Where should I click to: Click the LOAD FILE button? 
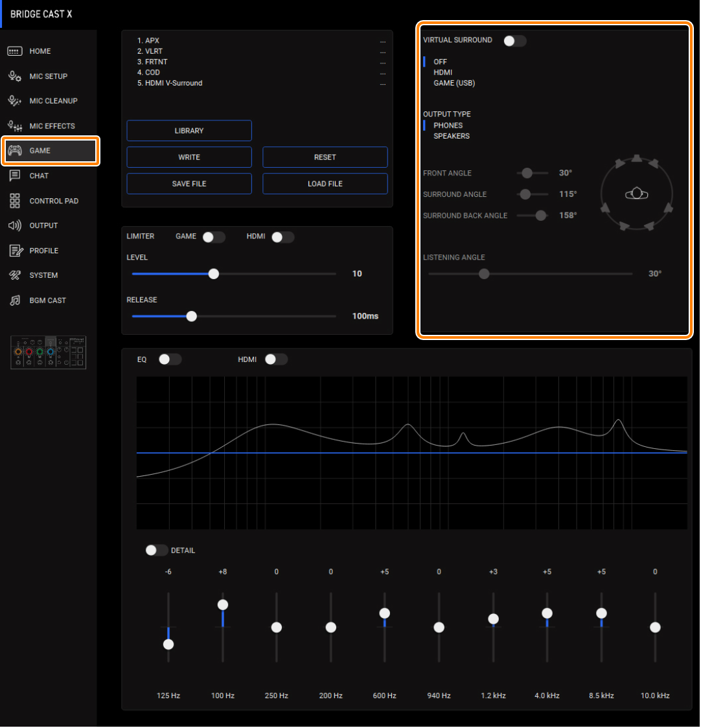click(x=325, y=183)
